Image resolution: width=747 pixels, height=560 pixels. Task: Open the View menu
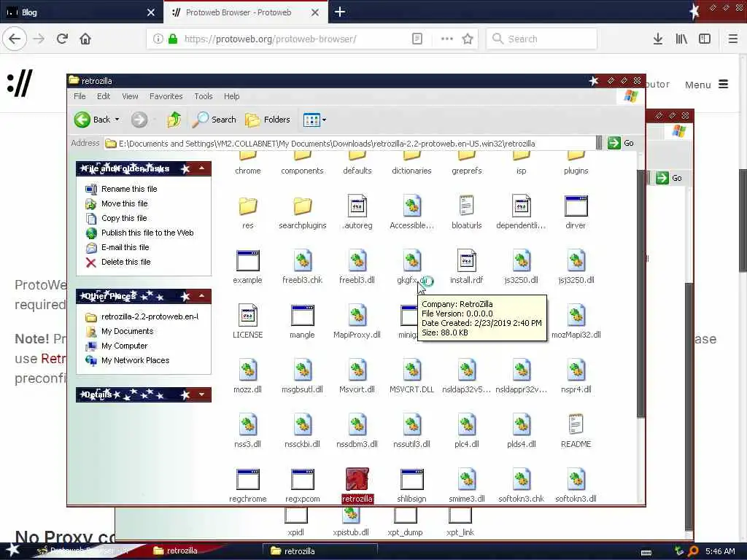(130, 96)
